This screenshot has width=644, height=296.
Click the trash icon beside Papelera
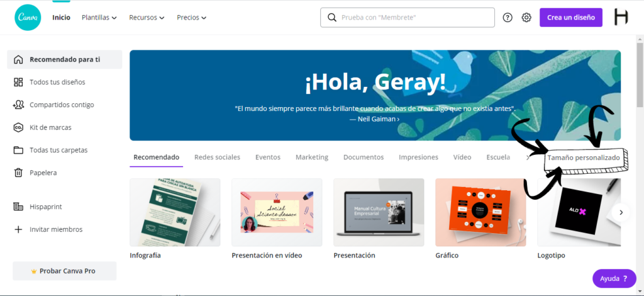[x=18, y=173]
